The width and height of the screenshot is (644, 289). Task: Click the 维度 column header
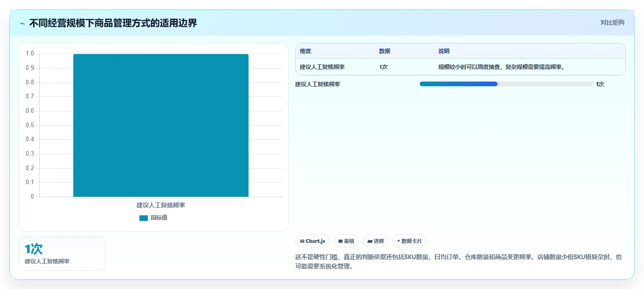(305, 51)
